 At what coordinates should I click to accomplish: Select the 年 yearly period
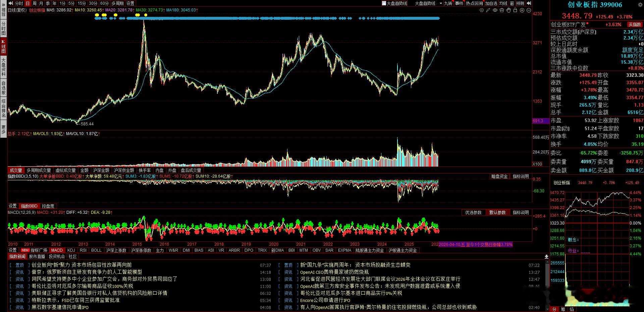[55, 3]
